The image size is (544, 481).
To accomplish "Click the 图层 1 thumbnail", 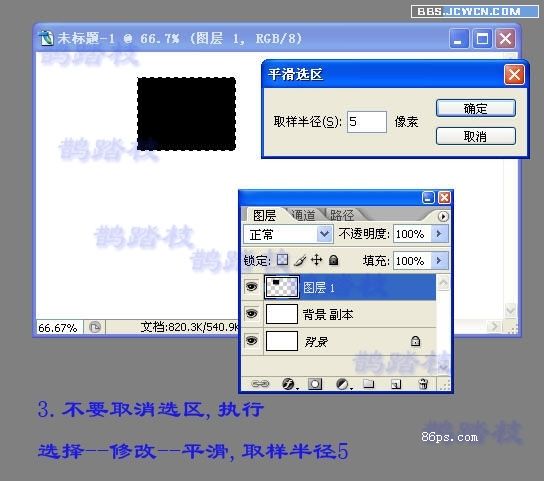I will (x=282, y=287).
